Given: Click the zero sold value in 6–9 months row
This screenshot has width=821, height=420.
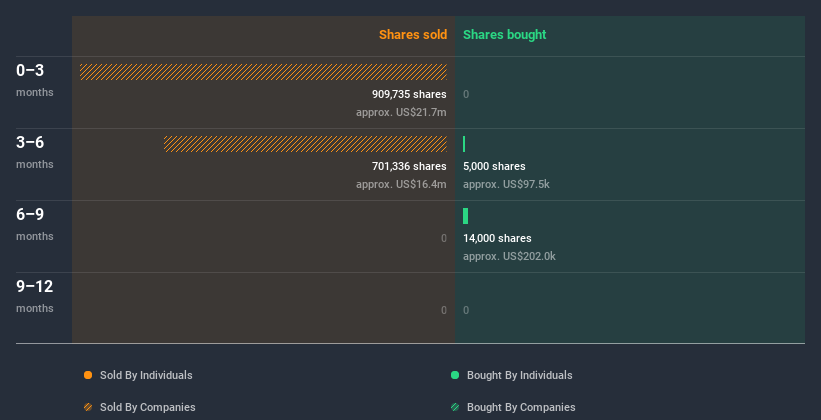Looking at the screenshot, I should click(444, 238).
